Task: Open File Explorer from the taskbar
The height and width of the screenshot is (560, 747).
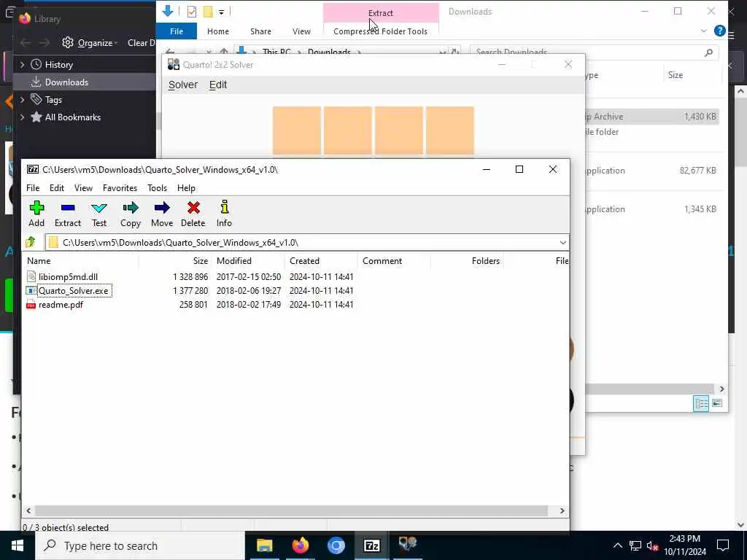Action: click(x=264, y=545)
